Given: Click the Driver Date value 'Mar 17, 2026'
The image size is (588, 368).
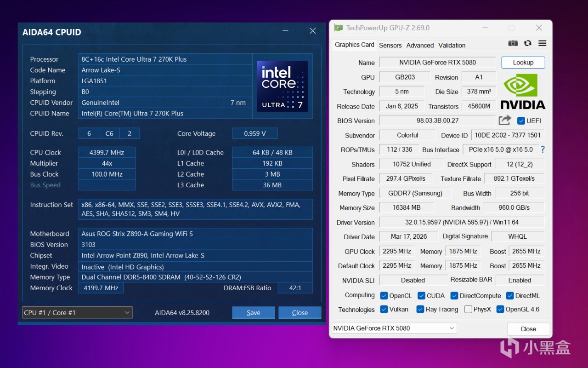Looking at the screenshot, I should [409, 236].
